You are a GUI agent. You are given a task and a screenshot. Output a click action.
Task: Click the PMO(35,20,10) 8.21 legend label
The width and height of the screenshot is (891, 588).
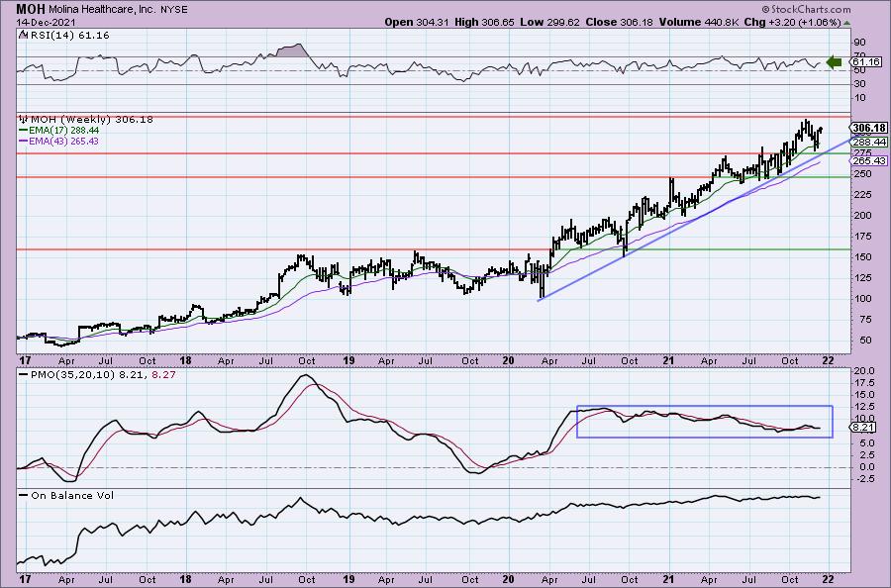pos(83,375)
